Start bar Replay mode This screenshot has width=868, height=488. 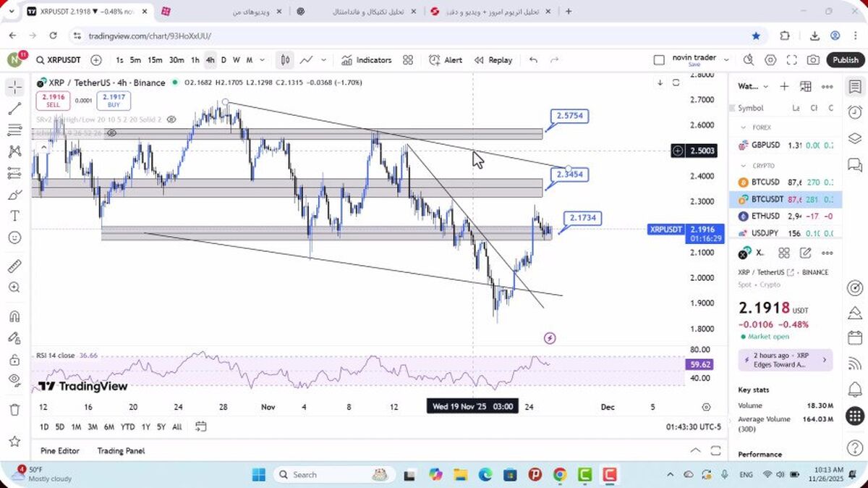pos(493,60)
